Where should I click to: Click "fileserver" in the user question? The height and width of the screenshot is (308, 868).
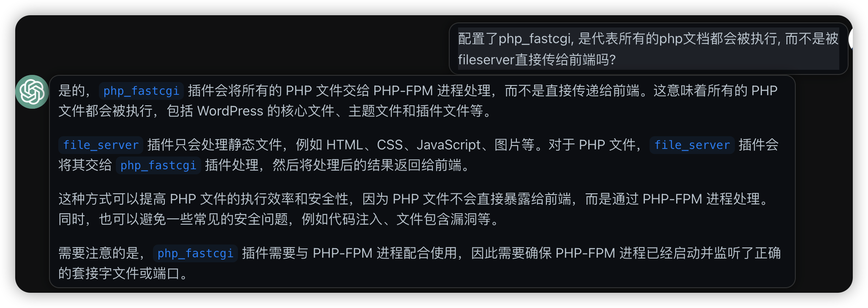(486, 60)
